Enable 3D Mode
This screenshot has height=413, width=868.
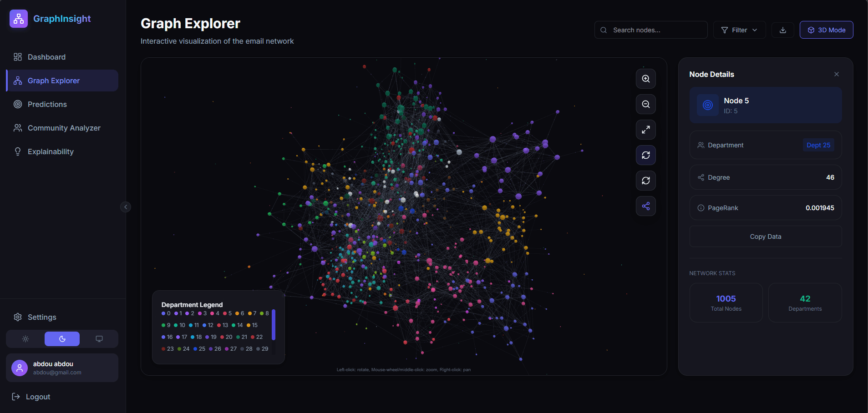[826, 30]
